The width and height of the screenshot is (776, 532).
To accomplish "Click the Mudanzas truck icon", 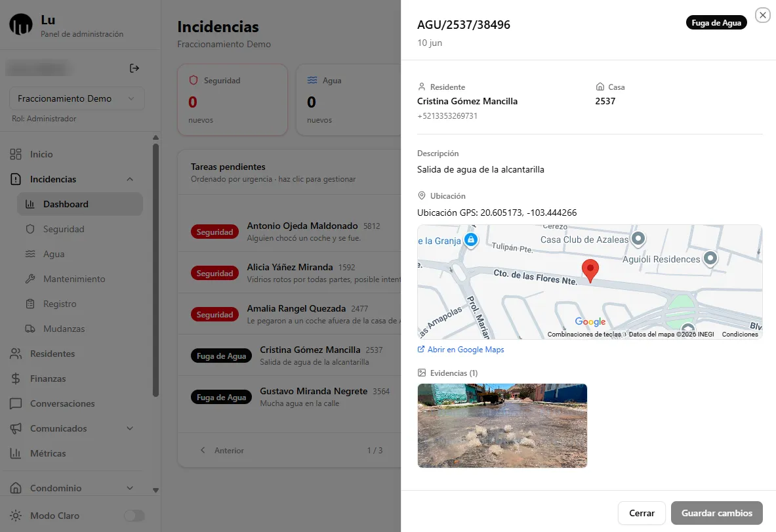I will [30, 329].
